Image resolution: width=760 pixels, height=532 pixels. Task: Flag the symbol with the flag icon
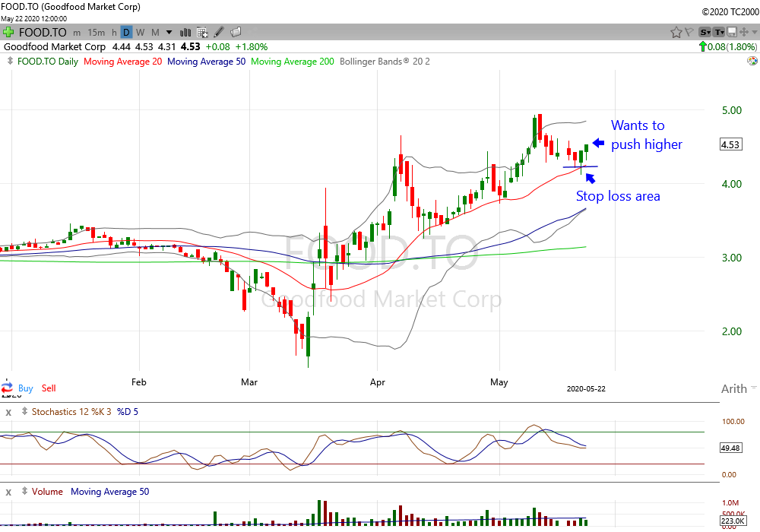(689, 33)
